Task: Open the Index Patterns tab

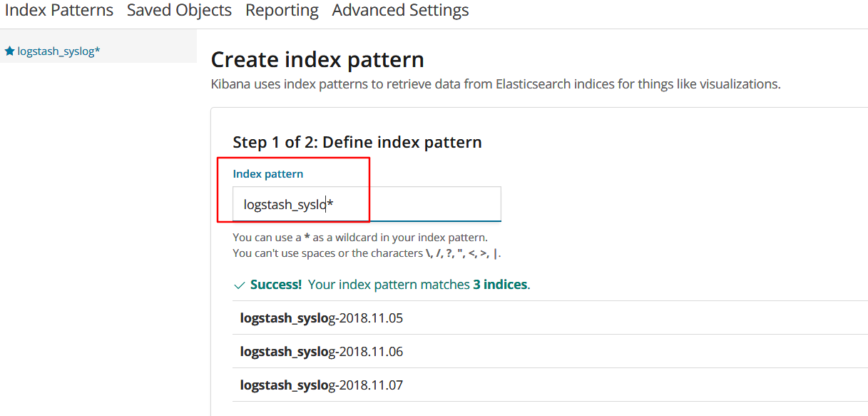Action: [59, 11]
